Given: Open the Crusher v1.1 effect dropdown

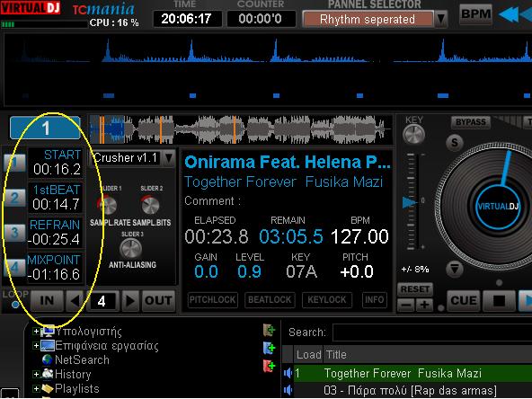Looking at the screenshot, I should [x=169, y=158].
